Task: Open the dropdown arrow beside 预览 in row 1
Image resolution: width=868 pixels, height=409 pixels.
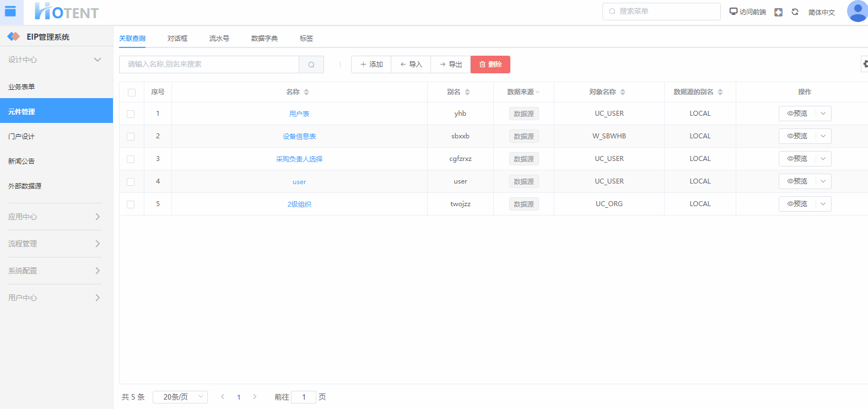Action: tap(823, 114)
